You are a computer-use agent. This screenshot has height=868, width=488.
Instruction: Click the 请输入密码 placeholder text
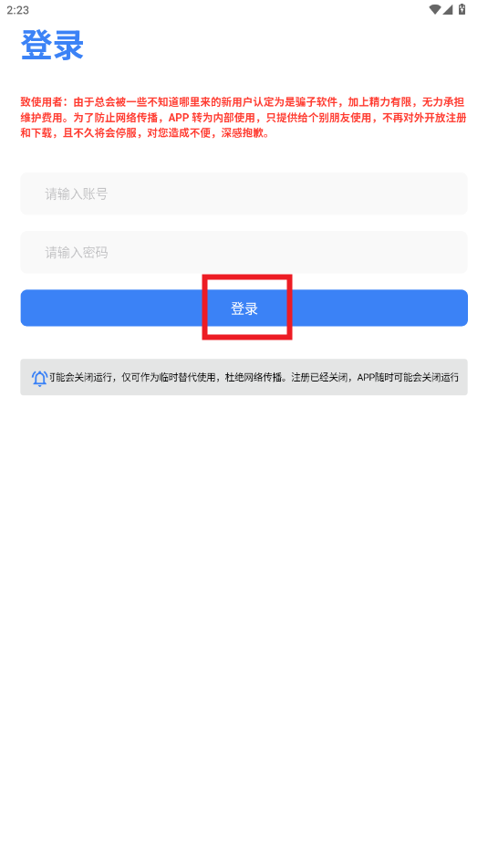click(x=77, y=253)
